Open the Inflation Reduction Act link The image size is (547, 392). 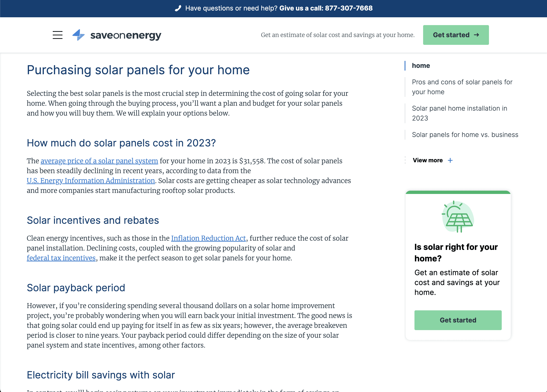(208, 238)
